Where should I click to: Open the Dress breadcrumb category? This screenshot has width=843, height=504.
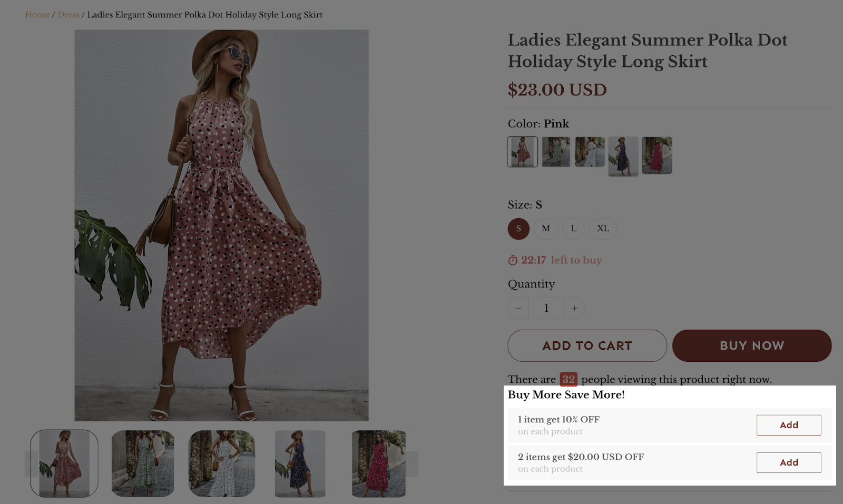[68, 15]
